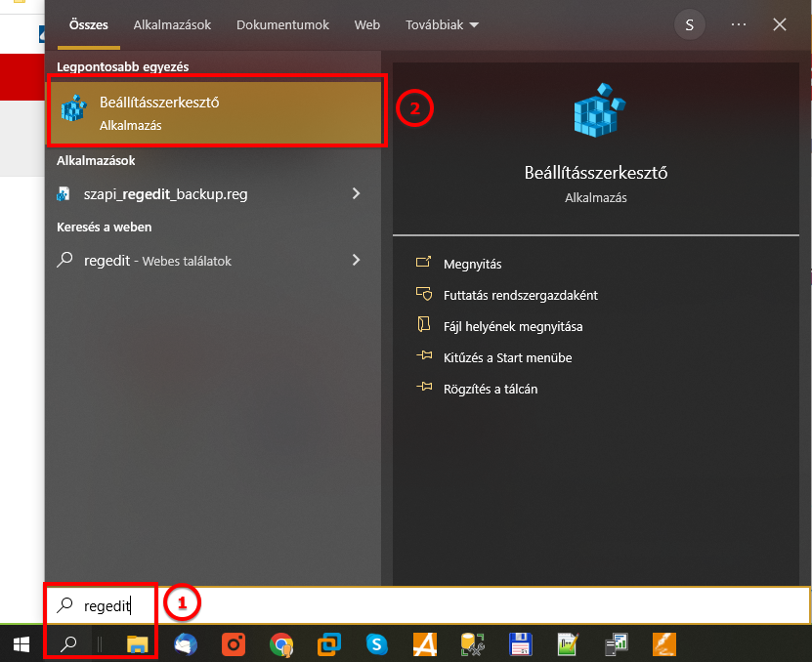
Task: Click the regedit search input field
Action: pos(440,605)
